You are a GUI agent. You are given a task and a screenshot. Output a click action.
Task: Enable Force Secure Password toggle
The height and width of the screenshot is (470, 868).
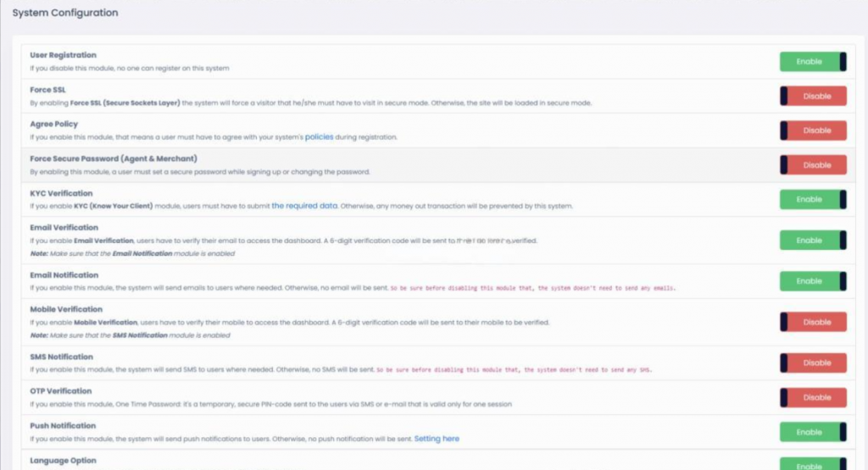coord(813,165)
